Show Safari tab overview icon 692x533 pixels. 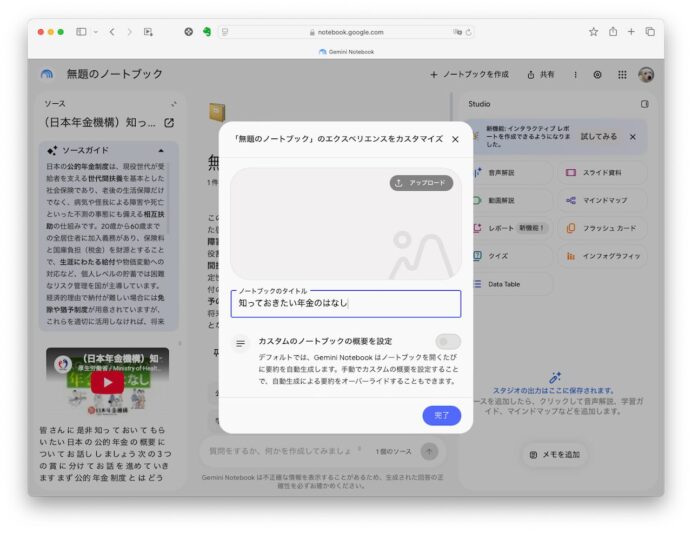click(x=650, y=32)
